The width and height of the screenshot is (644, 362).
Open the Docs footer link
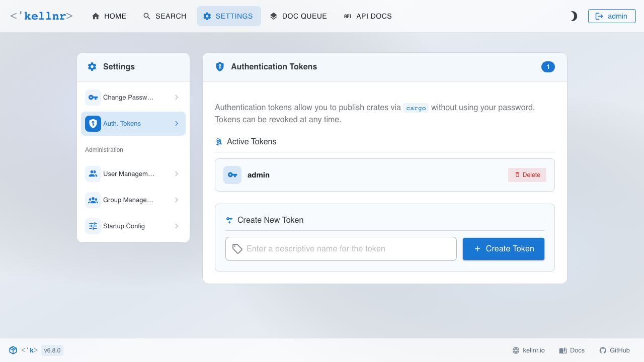(x=572, y=350)
